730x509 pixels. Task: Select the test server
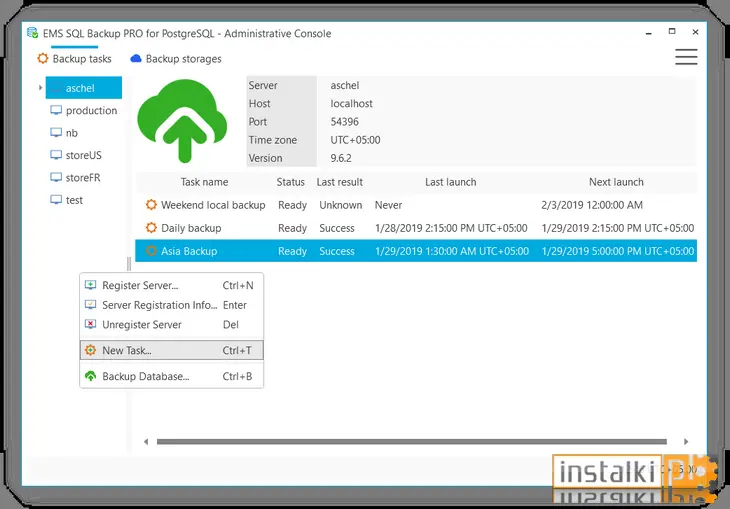(66, 200)
